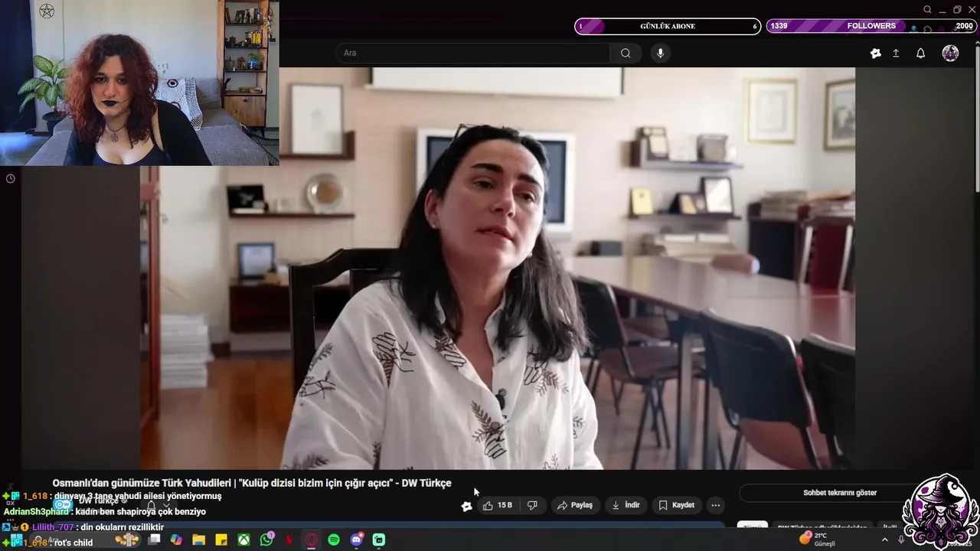Click the clock history icon in the left sidebar
The width and height of the screenshot is (980, 551).
click(x=10, y=178)
